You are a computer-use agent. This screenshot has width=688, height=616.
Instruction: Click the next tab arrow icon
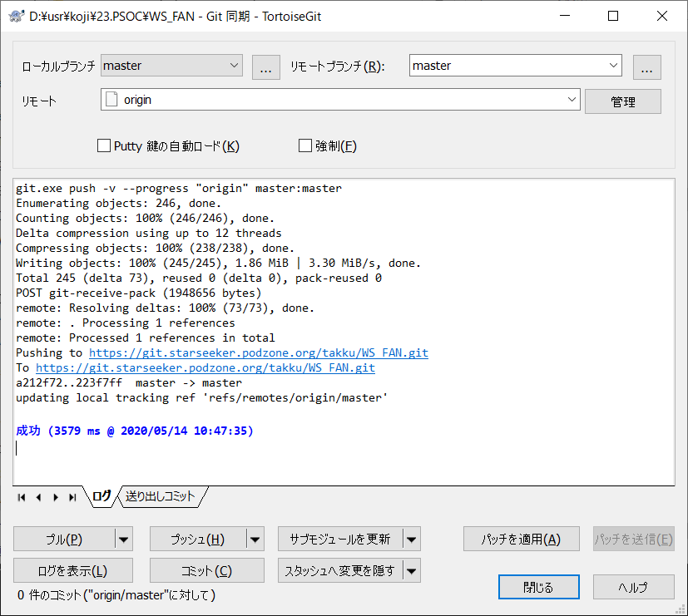coord(55,497)
